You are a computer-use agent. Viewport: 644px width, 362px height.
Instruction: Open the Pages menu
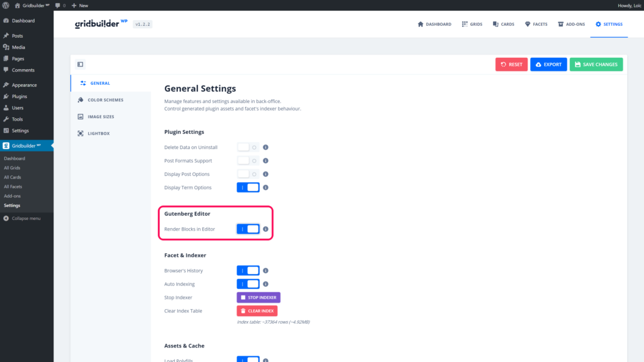click(26, 58)
